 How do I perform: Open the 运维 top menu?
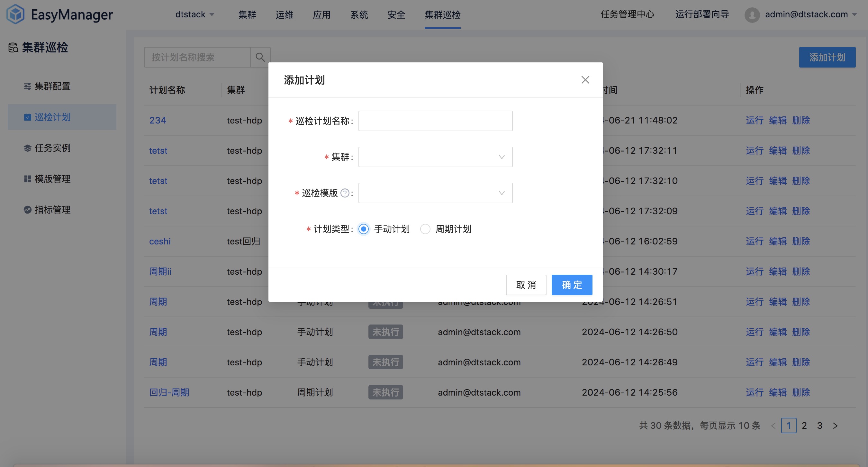pos(285,14)
